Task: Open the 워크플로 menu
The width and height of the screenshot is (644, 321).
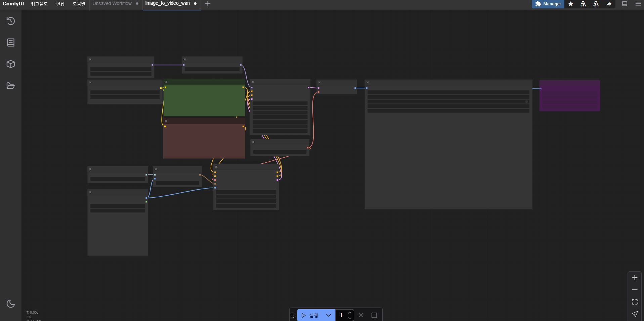Action: click(39, 4)
